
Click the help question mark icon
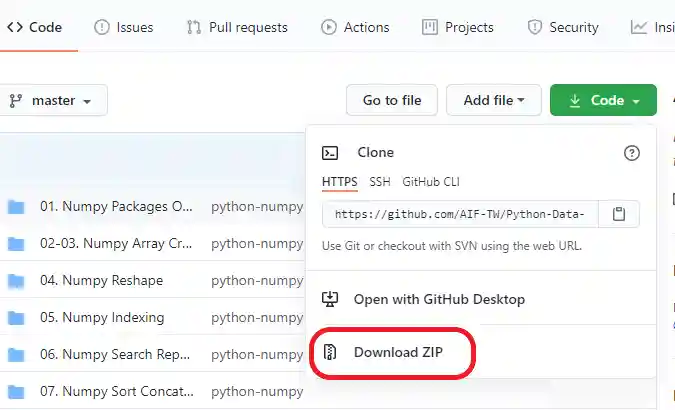(x=631, y=153)
